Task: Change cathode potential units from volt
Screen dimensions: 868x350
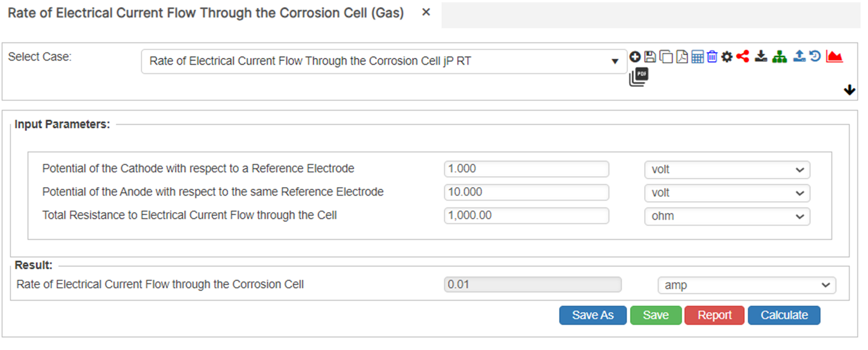Action: (726, 169)
